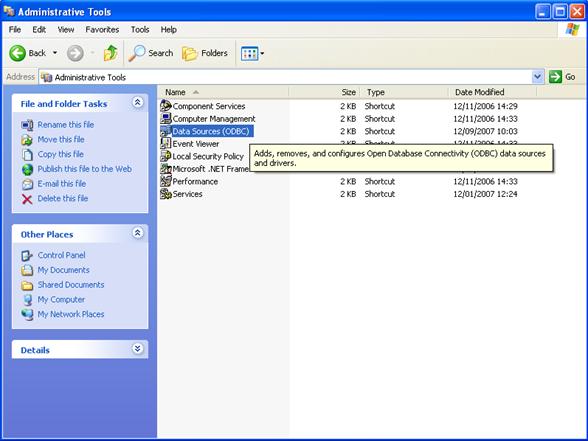Screen dimensions: 588x441
Task: Click the title bar Administrative Tools icon
Action: 9,12
